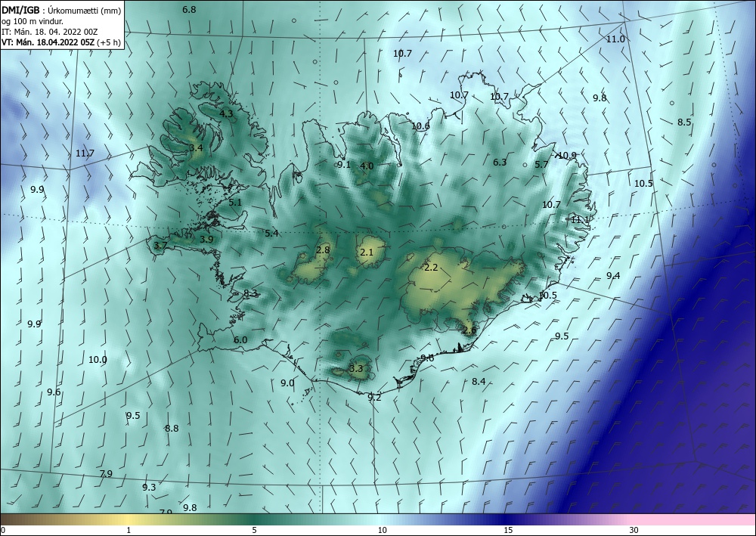
Task: Click the 2.8 value on Langjökull glacier
Action: point(323,249)
